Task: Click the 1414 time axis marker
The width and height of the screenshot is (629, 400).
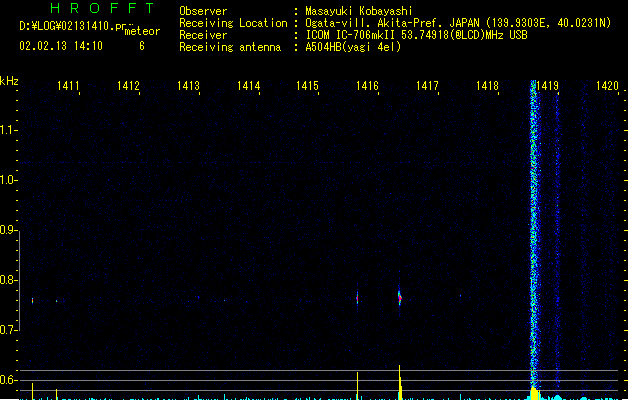Action: point(248,86)
